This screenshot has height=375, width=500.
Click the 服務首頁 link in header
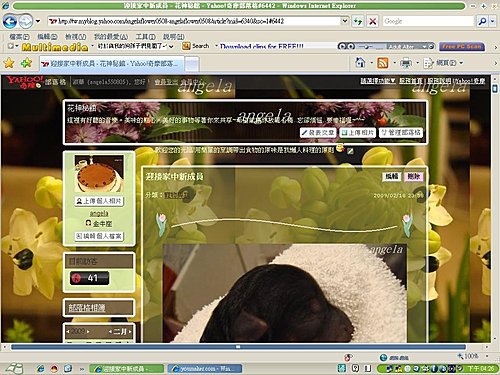pos(411,81)
